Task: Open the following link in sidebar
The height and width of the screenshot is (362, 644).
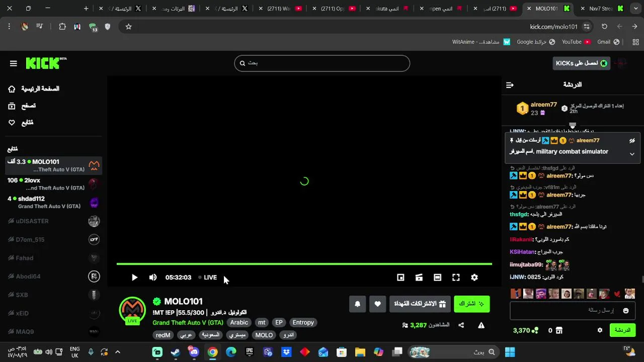Action: 21,123
